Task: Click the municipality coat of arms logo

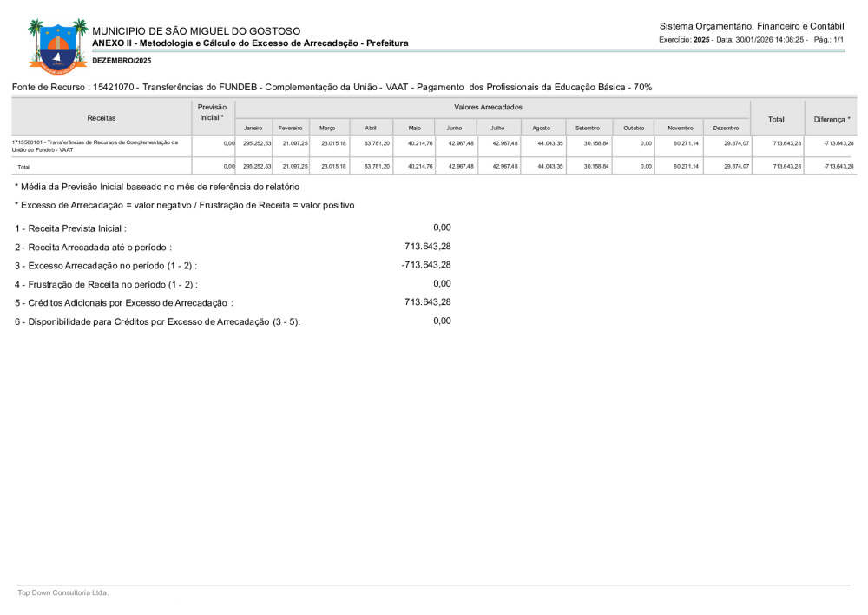Action: click(57, 45)
